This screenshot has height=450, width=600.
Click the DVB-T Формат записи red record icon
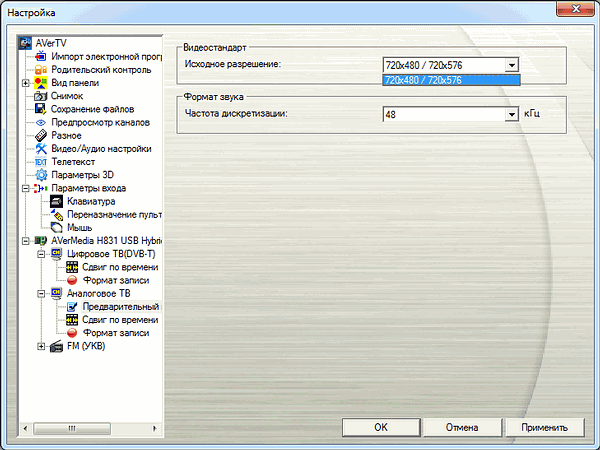tap(72, 280)
